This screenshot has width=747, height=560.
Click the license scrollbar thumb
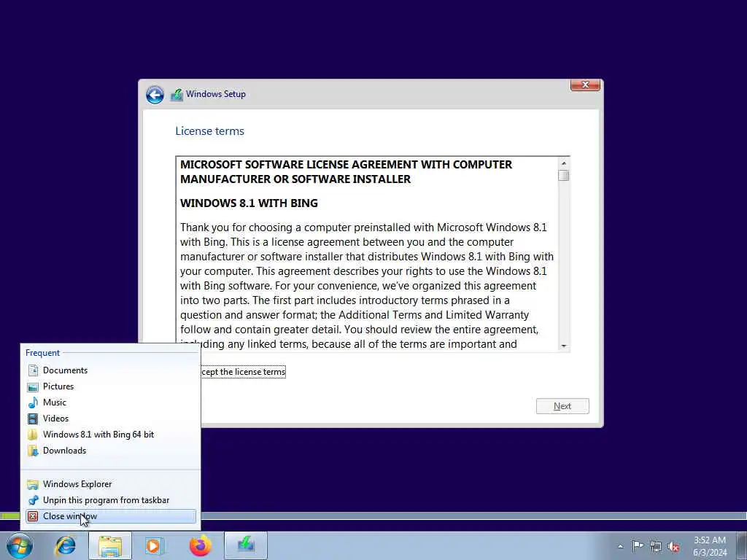coord(564,175)
